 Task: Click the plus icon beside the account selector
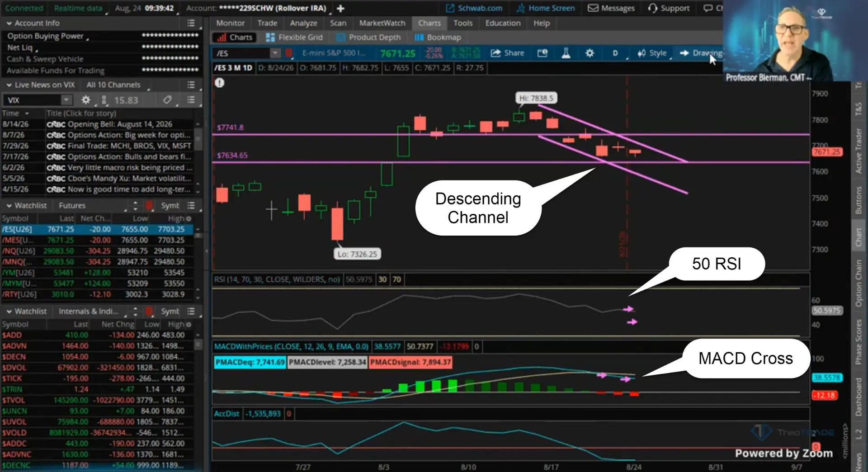[340, 8]
